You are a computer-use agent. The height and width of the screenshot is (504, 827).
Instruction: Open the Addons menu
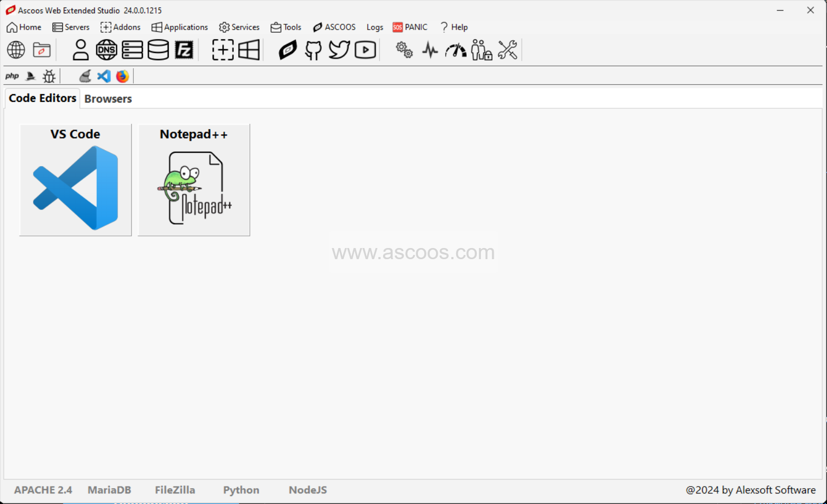121,27
